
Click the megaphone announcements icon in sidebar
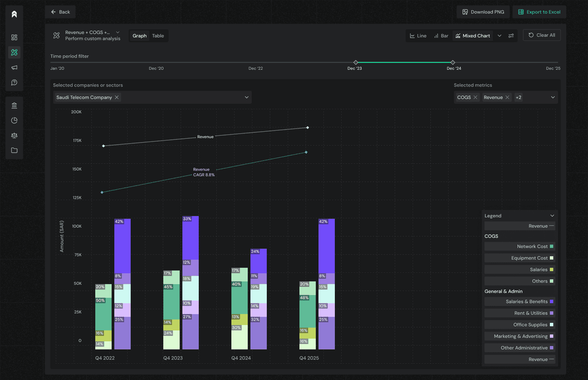pyautogui.click(x=14, y=68)
